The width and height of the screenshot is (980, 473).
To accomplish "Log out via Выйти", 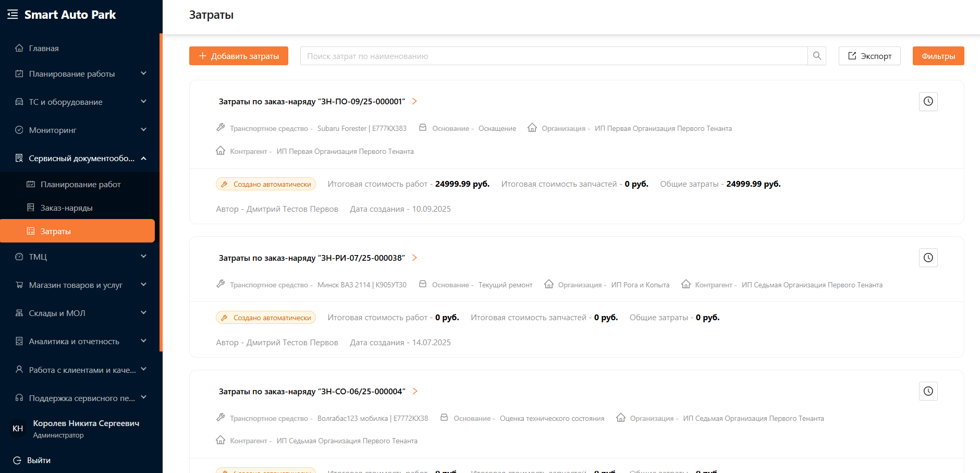I will (39, 460).
